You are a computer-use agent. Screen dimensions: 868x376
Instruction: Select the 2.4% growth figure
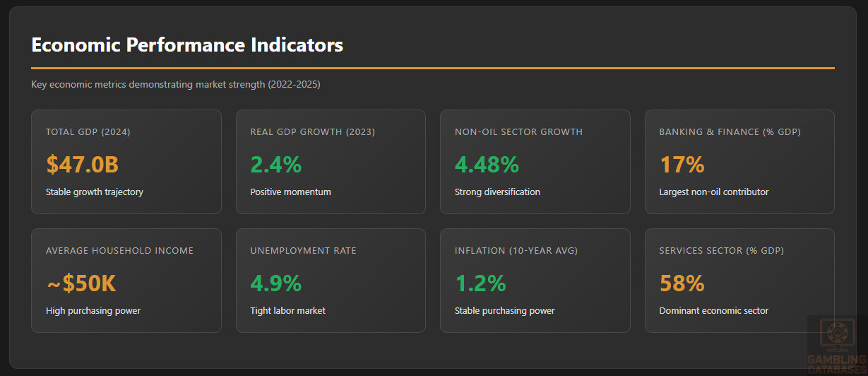pos(275,165)
